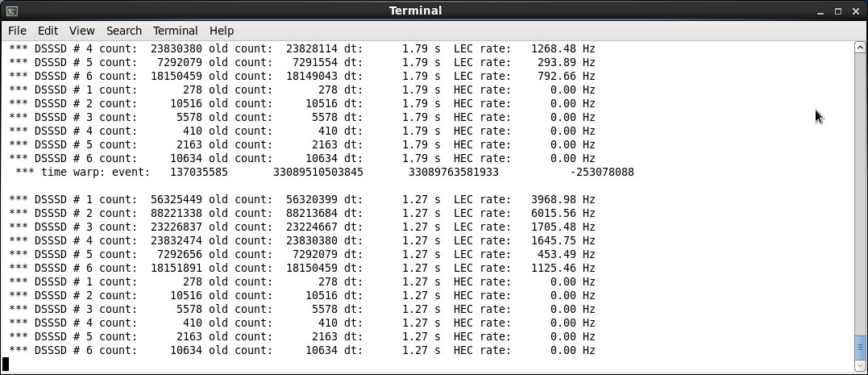This screenshot has width=868, height=375.
Task: Click the block cursor at the prompt
Action: [x=6, y=364]
